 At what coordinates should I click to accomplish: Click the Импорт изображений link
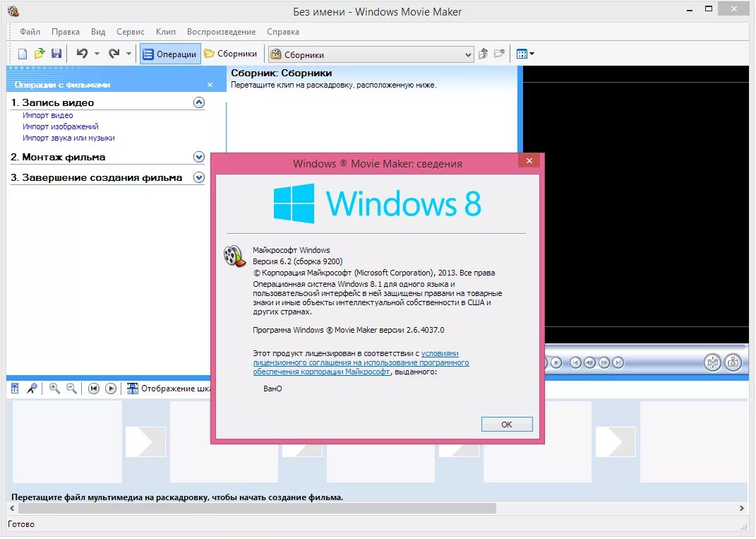(x=60, y=126)
